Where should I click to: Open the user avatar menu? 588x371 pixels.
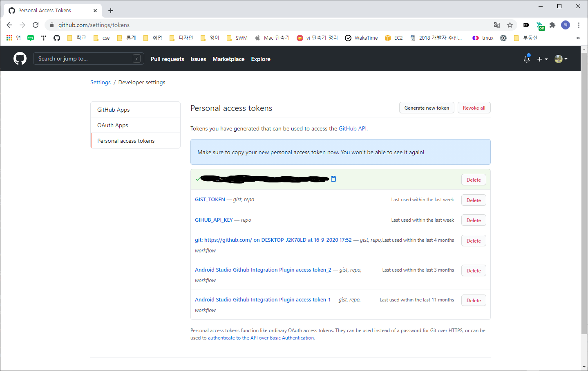(x=561, y=59)
